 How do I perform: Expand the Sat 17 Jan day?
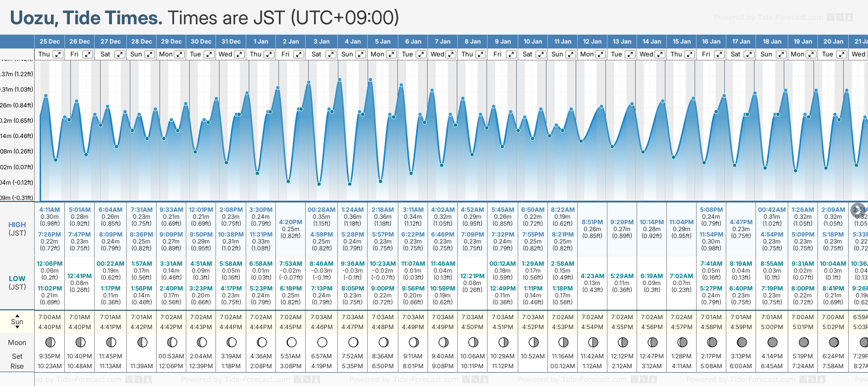[749, 54]
